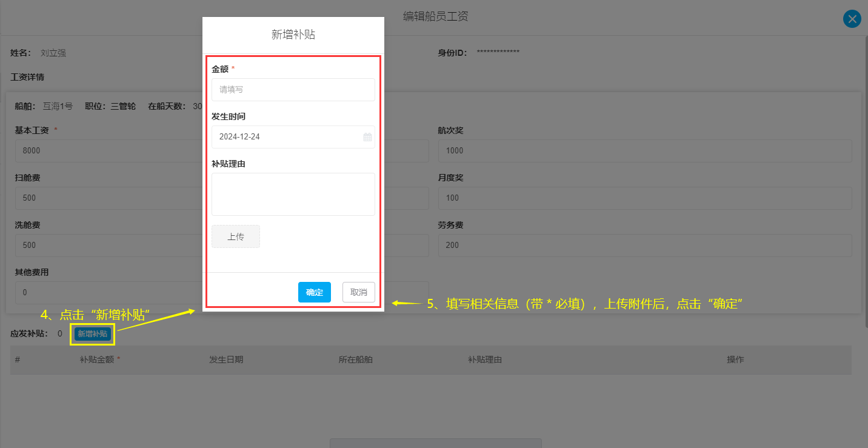Click the 补贴理由 column header in table

tap(485, 359)
